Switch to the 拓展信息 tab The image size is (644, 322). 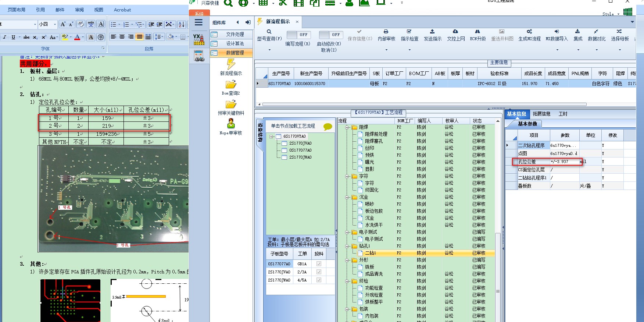coord(541,114)
